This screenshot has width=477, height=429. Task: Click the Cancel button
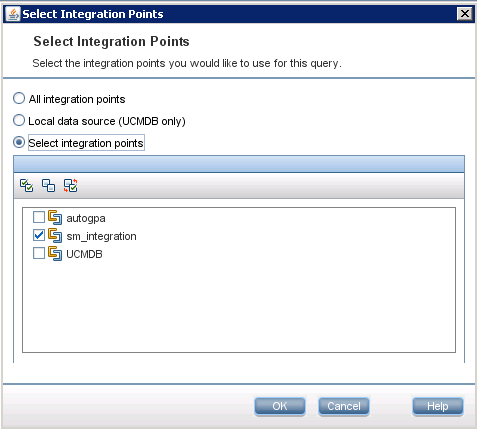[x=344, y=406]
